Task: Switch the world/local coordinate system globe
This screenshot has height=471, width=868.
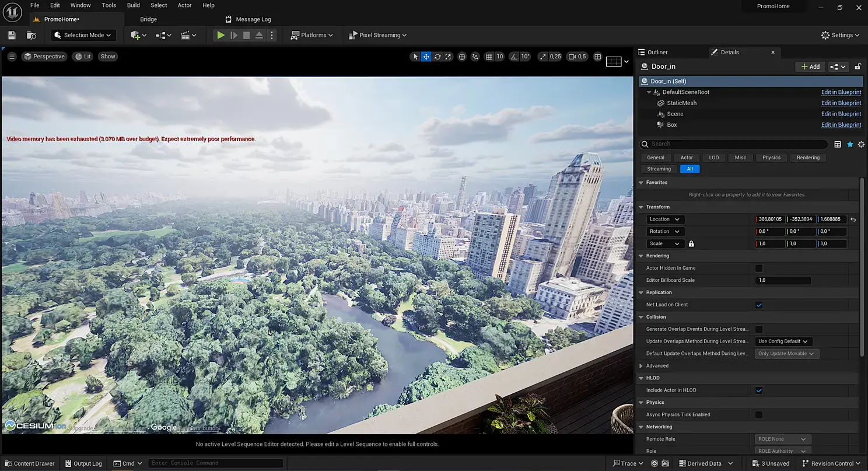Action: tap(462, 57)
